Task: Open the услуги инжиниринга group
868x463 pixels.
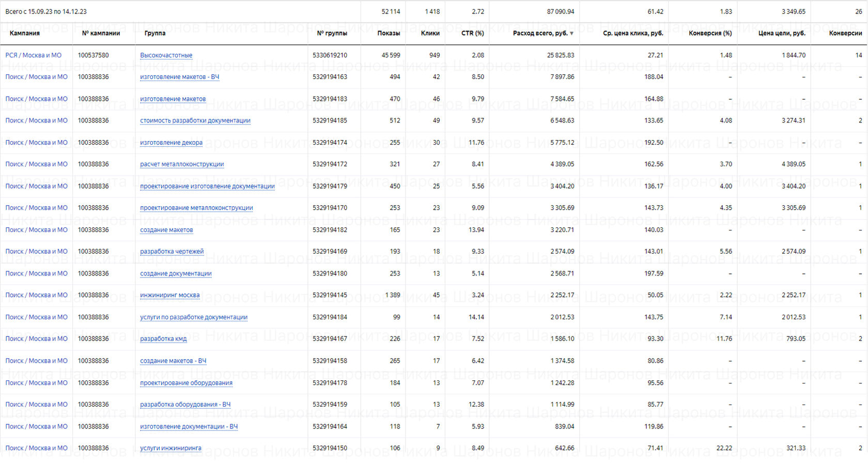Action: point(171,448)
